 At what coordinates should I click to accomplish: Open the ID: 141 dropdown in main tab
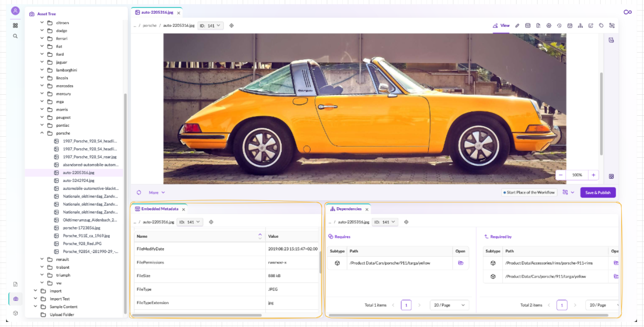(x=211, y=26)
